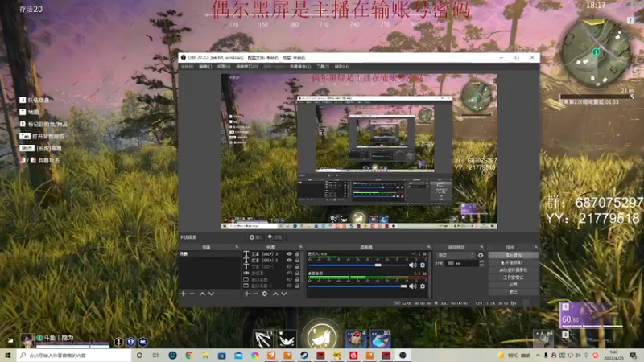Toggle the lock on 窗口采集 2

coord(297,286)
